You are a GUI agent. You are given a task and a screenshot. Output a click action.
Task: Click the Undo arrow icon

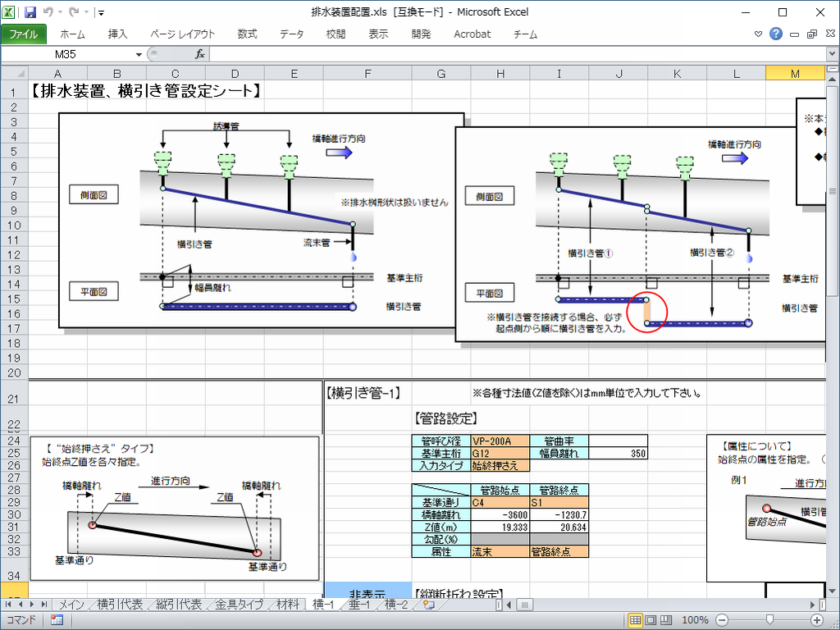[48, 12]
